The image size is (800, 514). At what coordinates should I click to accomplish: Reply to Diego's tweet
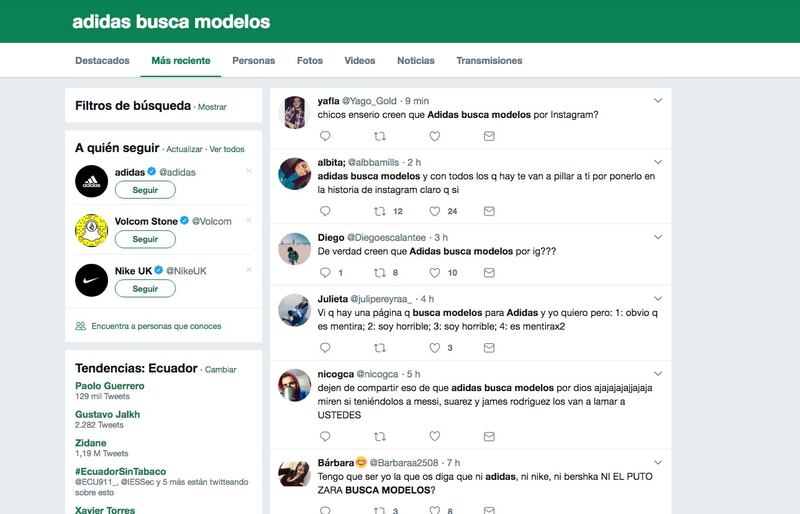(325, 273)
